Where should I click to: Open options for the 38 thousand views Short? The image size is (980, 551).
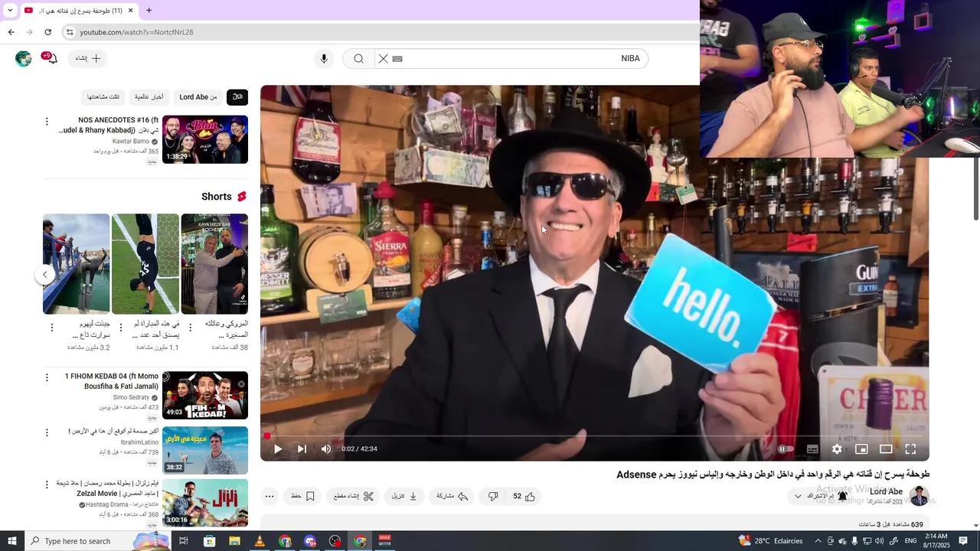coord(191,328)
